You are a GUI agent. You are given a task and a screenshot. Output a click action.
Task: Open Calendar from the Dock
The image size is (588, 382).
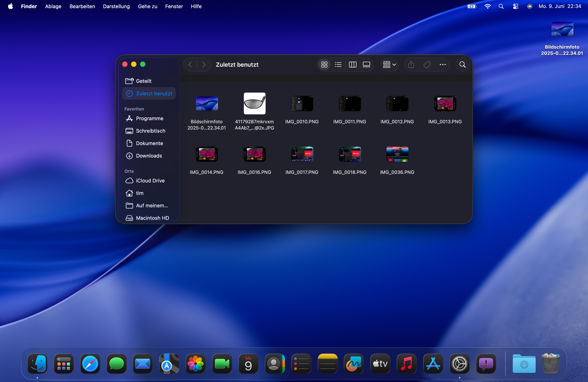[248, 364]
